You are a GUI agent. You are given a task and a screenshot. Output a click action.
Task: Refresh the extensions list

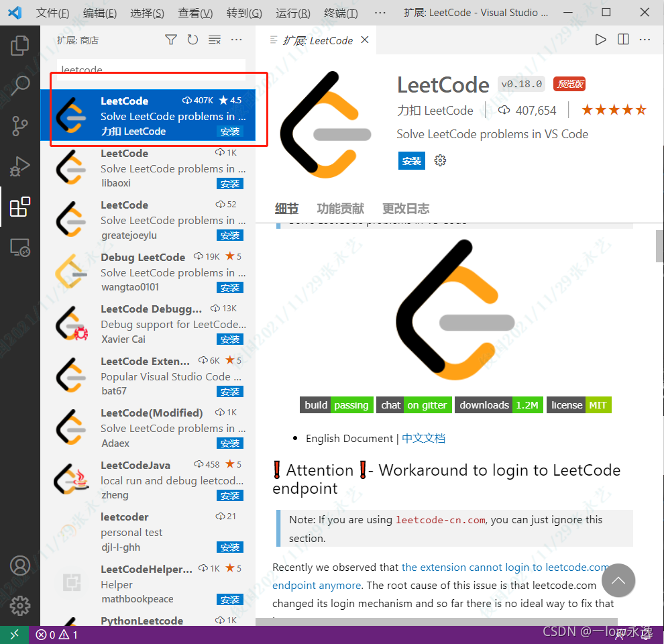(x=192, y=40)
